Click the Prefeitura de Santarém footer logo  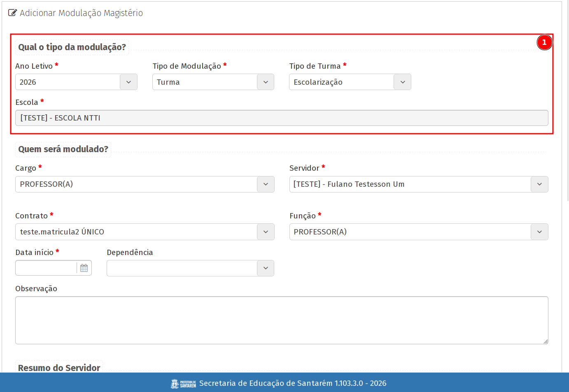[183, 383]
